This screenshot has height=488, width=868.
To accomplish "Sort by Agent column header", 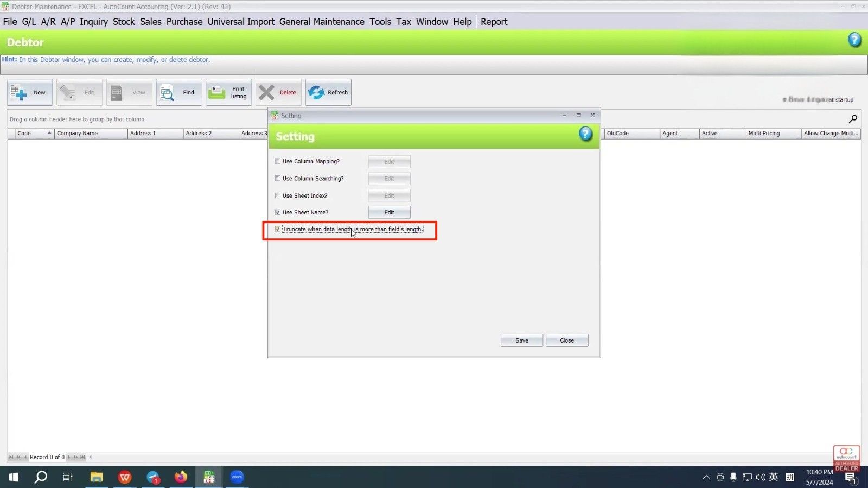I will (679, 134).
